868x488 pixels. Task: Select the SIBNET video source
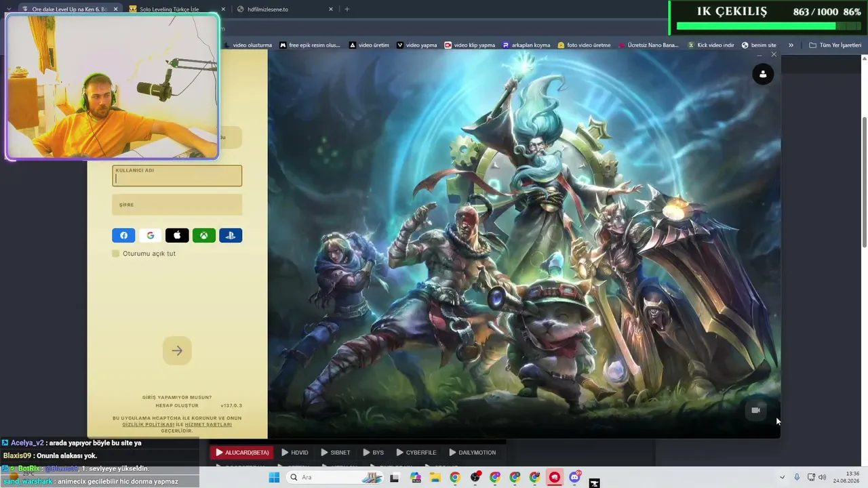pyautogui.click(x=336, y=452)
